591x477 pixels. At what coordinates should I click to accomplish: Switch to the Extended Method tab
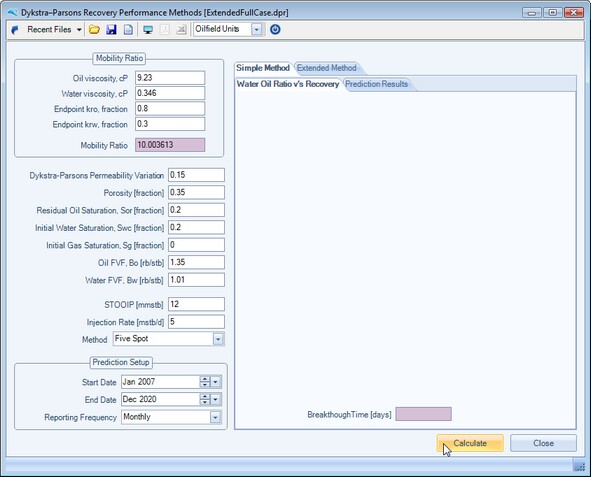click(x=326, y=68)
